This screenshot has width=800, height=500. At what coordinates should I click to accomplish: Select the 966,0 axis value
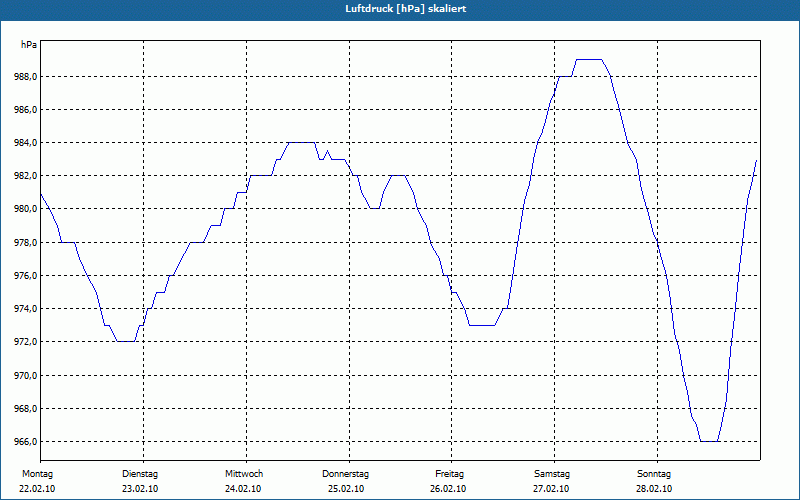pyautogui.click(x=26, y=441)
